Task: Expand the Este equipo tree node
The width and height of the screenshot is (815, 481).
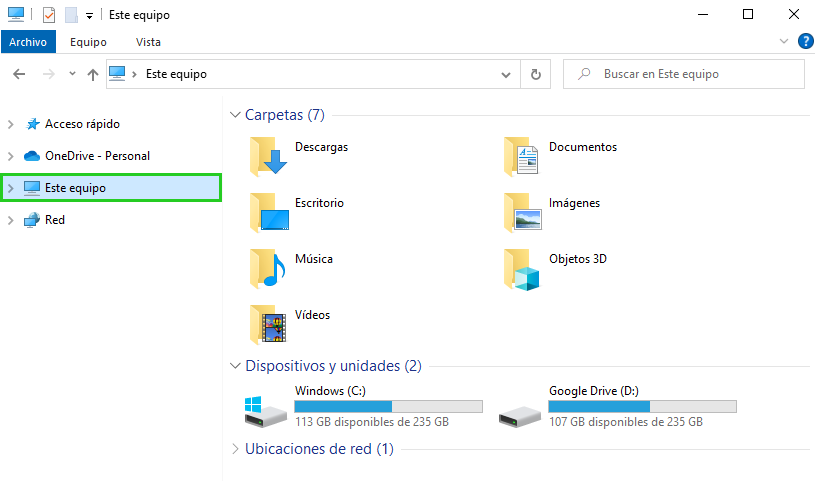Action: pyautogui.click(x=10, y=188)
